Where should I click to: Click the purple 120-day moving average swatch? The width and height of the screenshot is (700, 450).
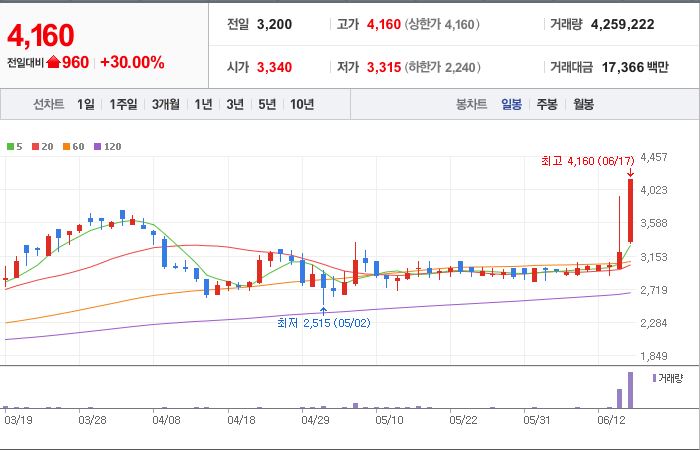(97, 146)
